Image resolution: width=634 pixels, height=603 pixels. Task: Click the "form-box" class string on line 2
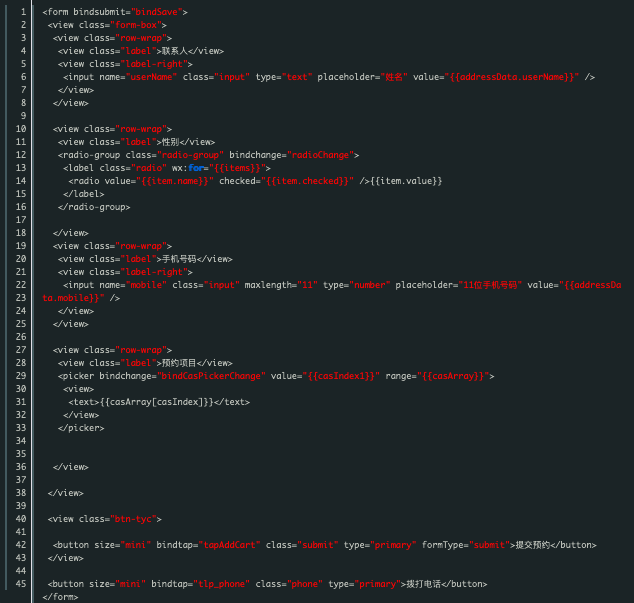coord(136,25)
